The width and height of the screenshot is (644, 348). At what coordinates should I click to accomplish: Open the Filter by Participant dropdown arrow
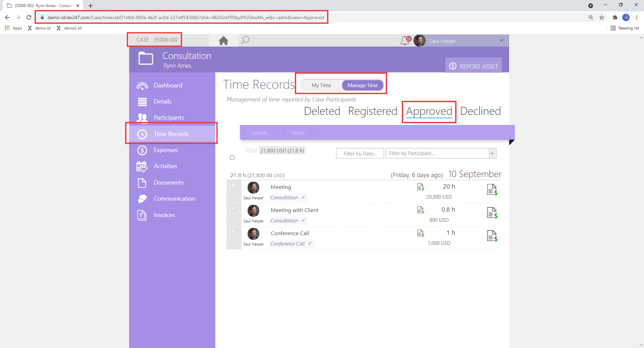coord(492,153)
